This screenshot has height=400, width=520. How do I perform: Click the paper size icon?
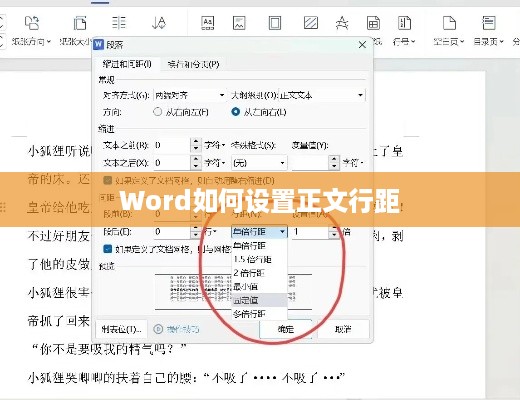point(80,23)
